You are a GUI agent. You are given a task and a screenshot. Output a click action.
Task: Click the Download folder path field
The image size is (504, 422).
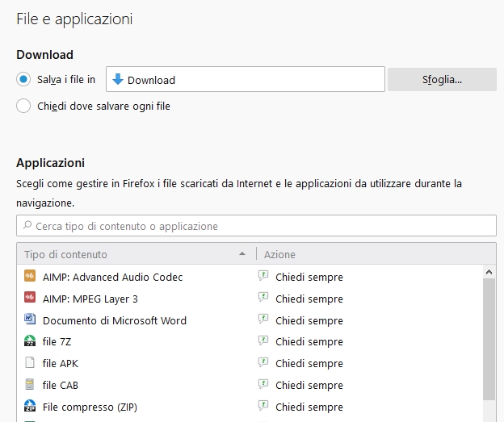[x=246, y=79]
